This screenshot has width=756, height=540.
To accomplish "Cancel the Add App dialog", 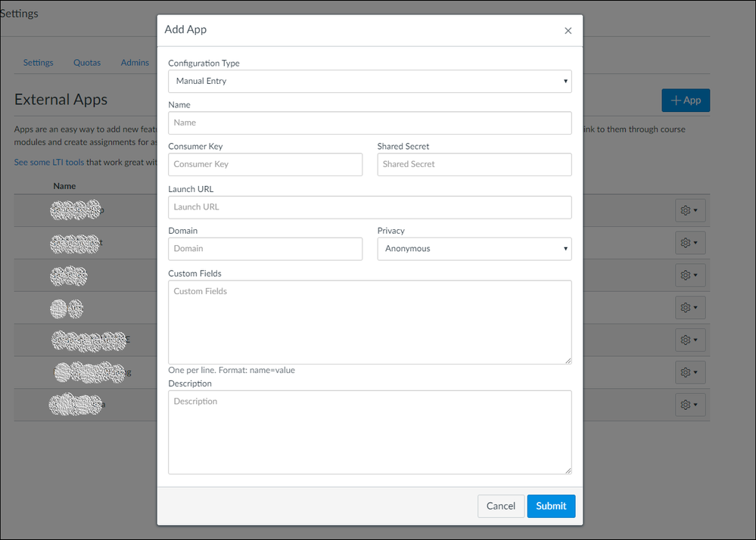I will click(x=500, y=506).
